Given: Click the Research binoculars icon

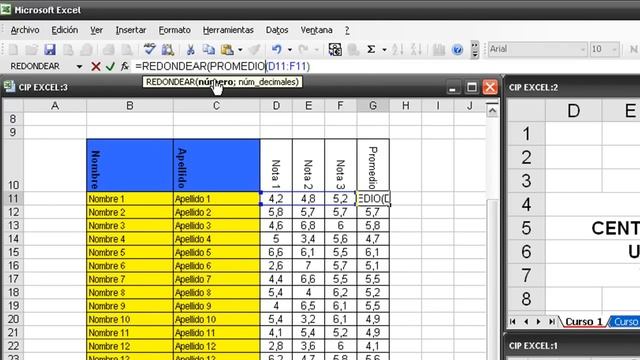Looking at the screenshot, I should point(168,50).
